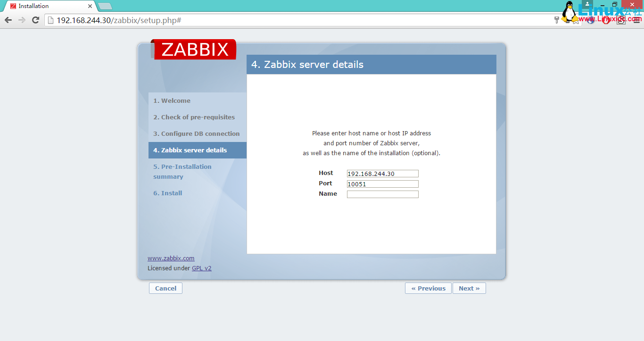Open the GPL v2 license link
The width and height of the screenshot is (644, 341).
[x=202, y=268]
